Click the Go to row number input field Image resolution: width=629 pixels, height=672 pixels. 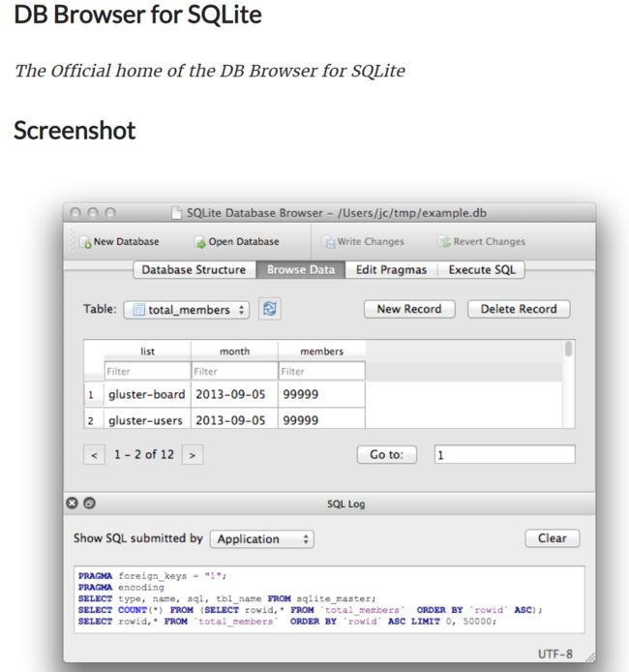pos(505,455)
